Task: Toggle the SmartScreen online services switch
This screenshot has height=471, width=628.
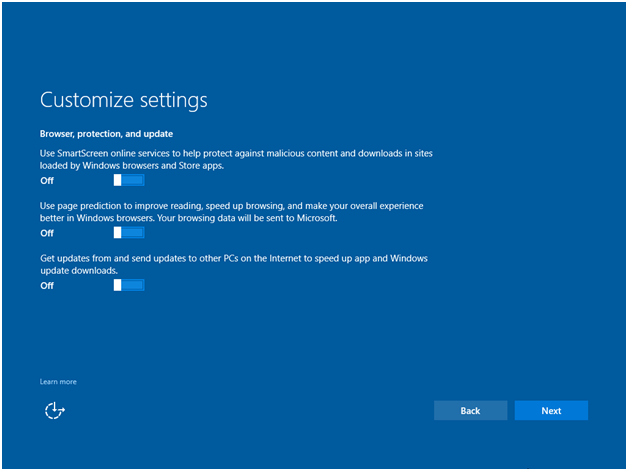Action: 129,180
